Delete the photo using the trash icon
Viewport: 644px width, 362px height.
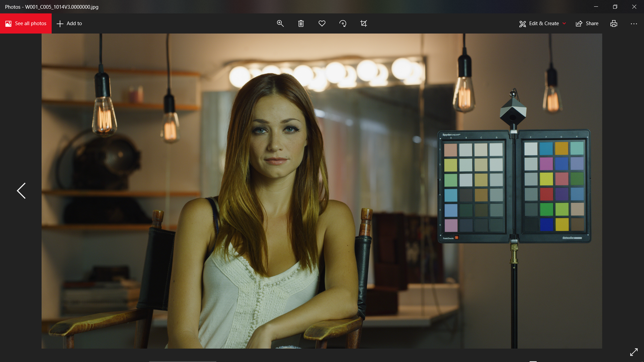pos(301,24)
